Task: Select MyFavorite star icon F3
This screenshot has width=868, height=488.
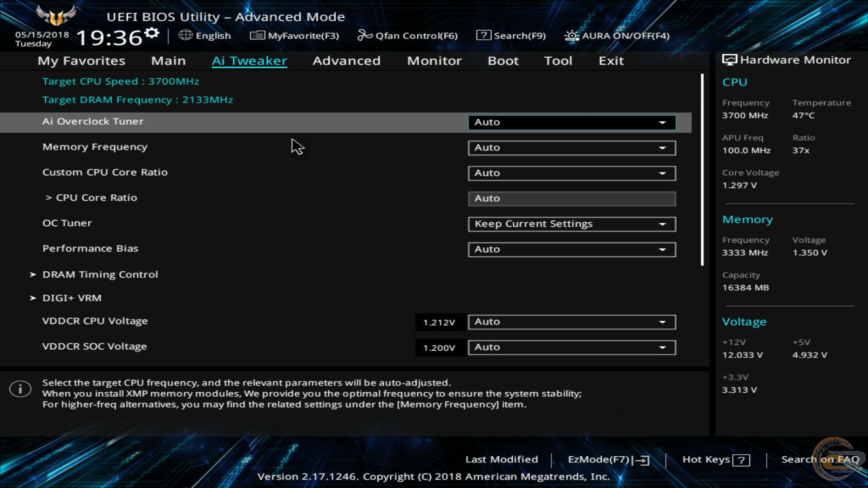Action: click(256, 35)
